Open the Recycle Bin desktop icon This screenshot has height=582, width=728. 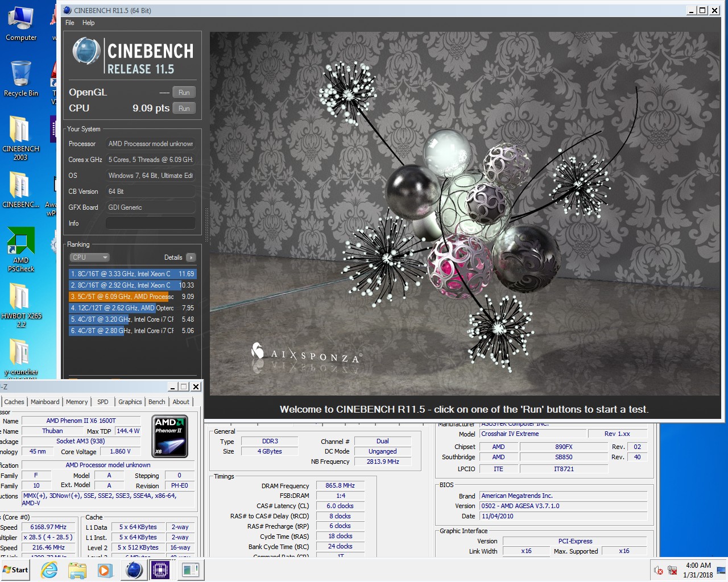point(21,79)
